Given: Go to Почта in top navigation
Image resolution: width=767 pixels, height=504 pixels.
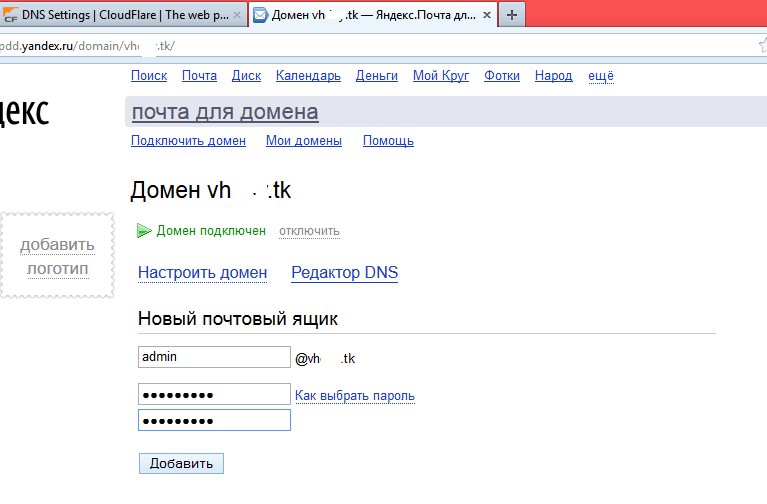Looking at the screenshot, I should click(x=199, y=76).
